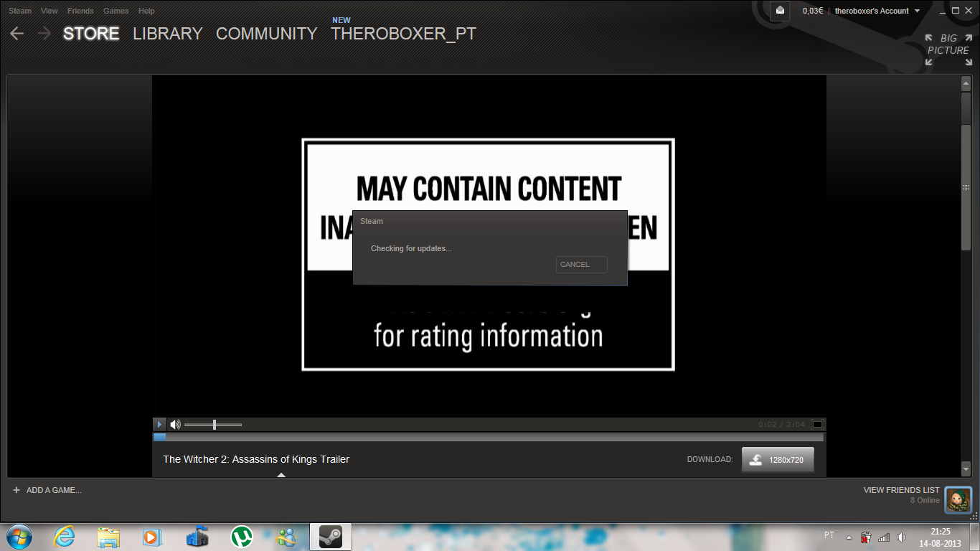Open the Windows Start menu
This screenshot has width=980, height=551.
(19, 537)
